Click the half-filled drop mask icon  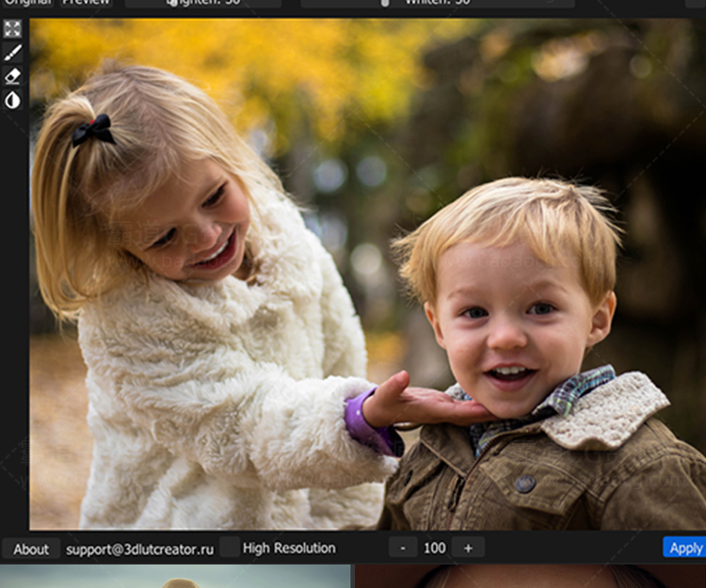tap(12, 100)
